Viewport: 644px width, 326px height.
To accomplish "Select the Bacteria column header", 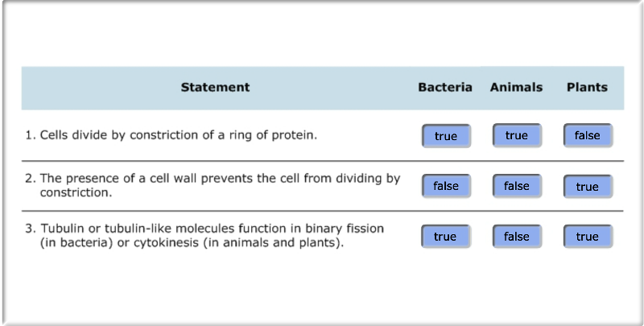I will click(x=445, y=87).
